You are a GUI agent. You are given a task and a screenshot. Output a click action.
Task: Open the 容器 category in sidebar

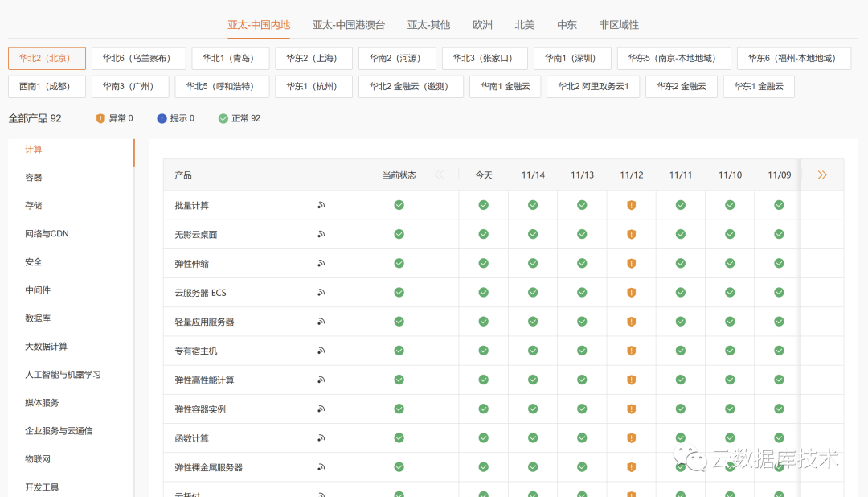34,178
